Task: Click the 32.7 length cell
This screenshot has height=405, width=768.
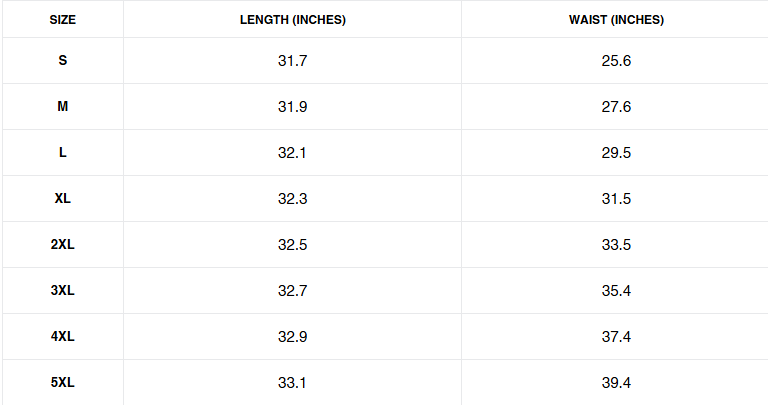Action: [x=293, y=291]
